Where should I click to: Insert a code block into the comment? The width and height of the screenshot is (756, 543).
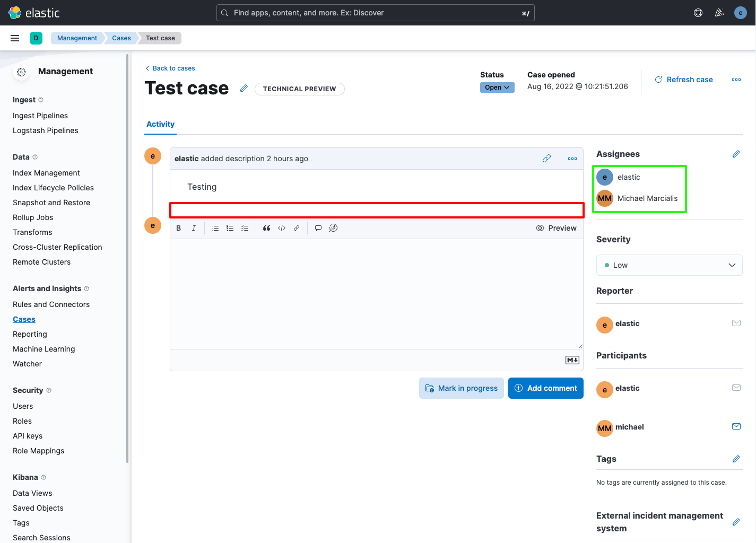coord(281,227)
